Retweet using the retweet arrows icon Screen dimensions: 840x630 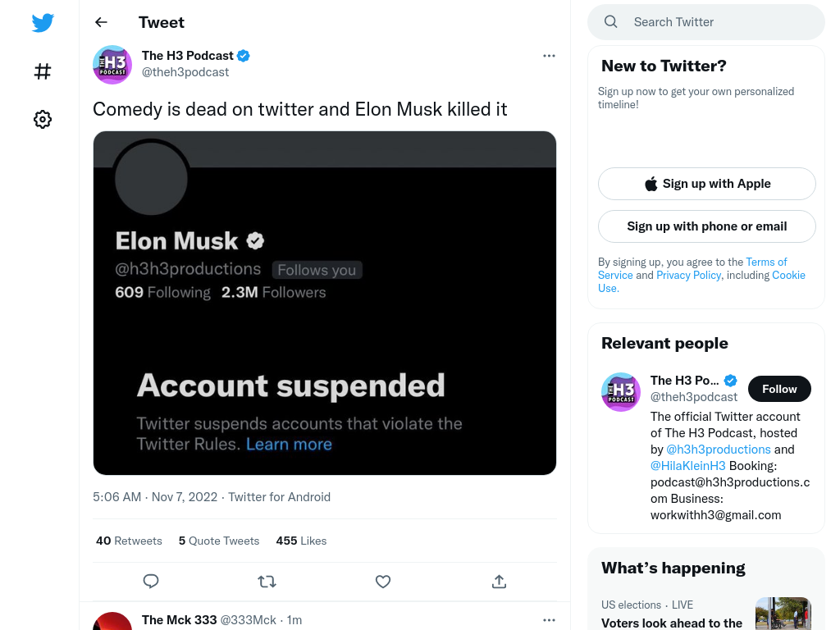click(x=267, y=582)
